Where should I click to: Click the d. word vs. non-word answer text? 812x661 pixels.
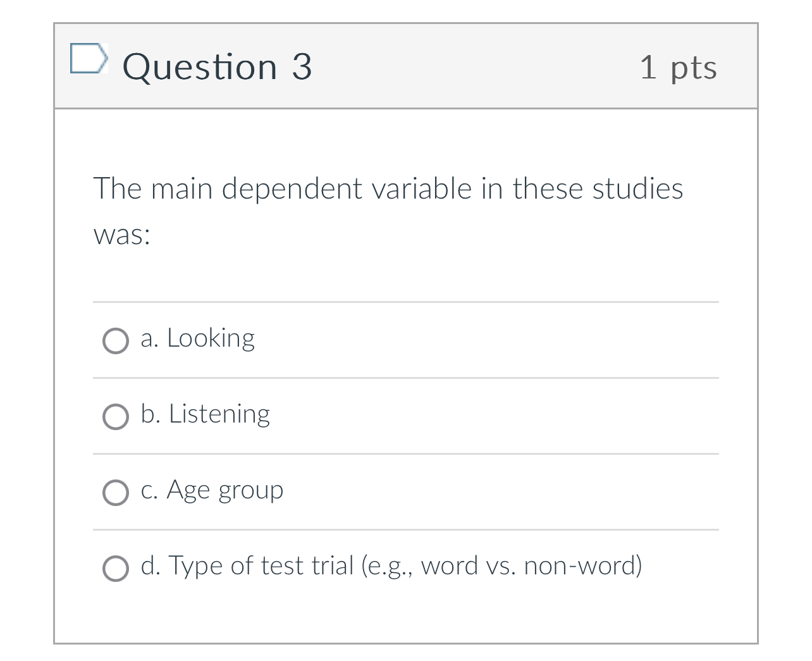392,566
